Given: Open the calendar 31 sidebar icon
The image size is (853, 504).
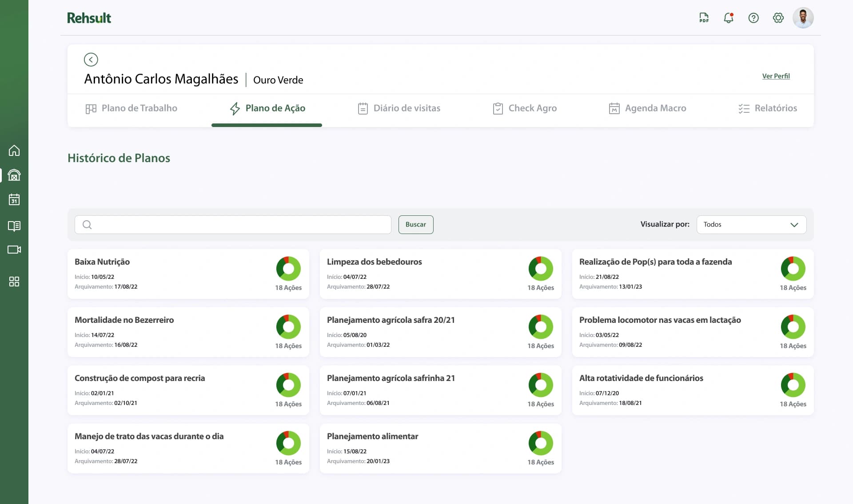Looking at the screenshot, I should tap(14, 199).
